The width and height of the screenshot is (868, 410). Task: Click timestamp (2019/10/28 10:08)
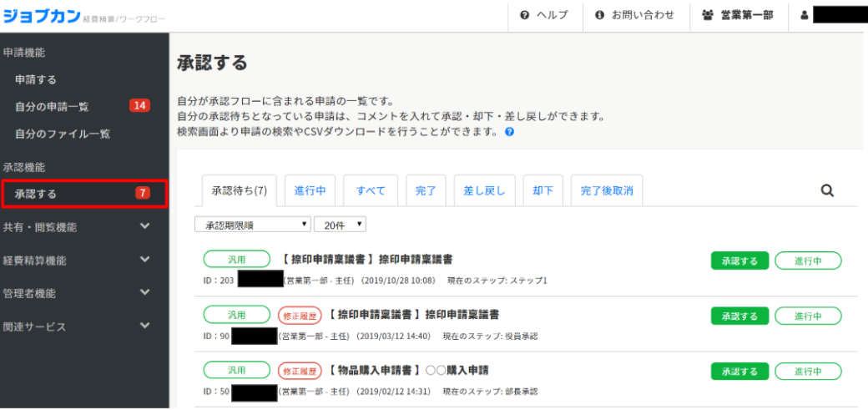tap(398, 281)
